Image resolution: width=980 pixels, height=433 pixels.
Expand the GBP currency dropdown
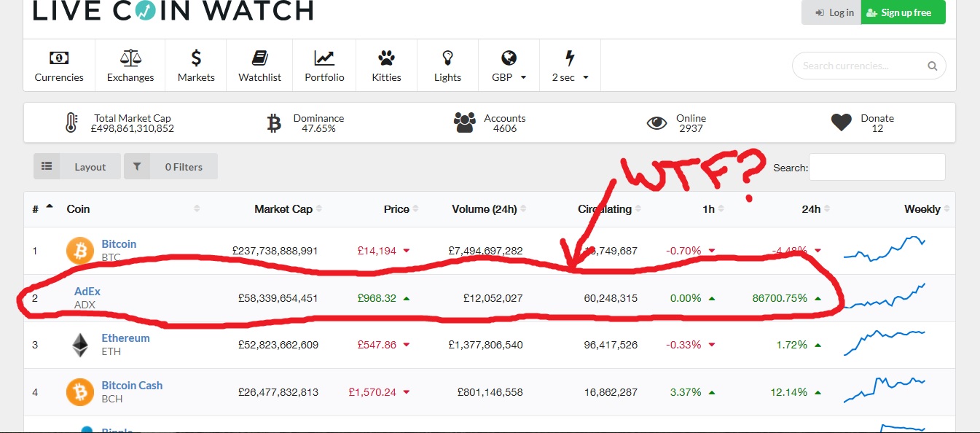[509, 66]
